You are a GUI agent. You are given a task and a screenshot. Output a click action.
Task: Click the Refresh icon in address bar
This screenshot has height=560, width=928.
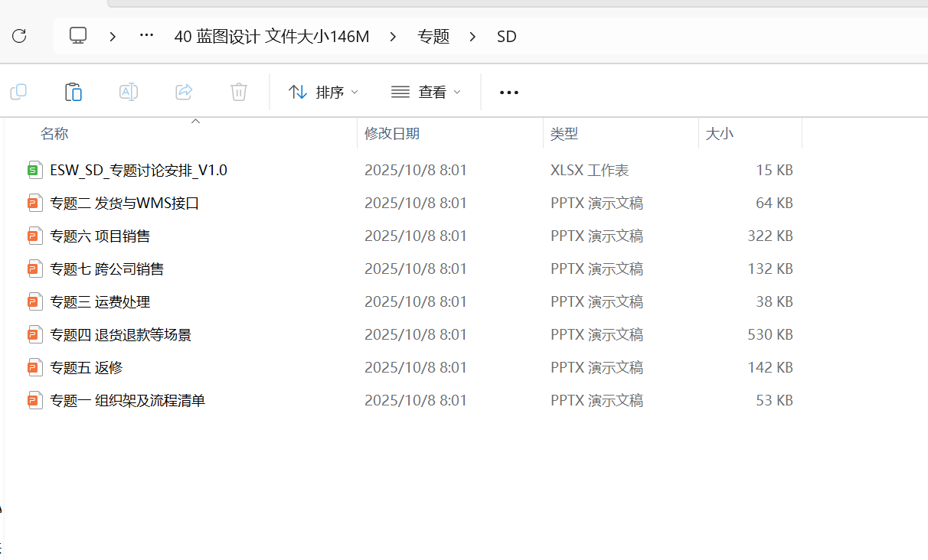coord(19,36)
